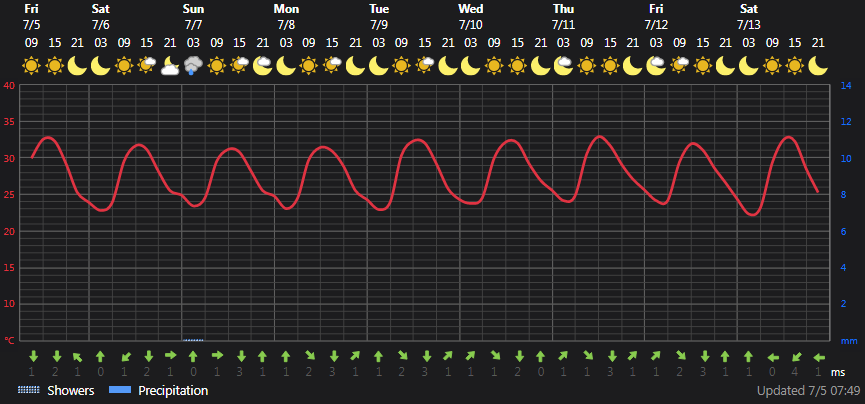Click the blue "14" precipitation axis label
The image size is (865, 404).
(846, 86)
